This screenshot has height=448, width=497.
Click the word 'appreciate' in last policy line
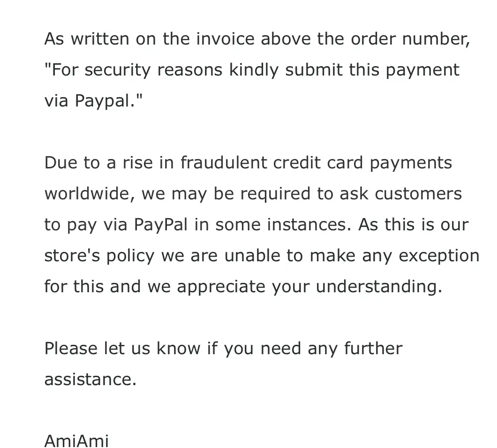pyautogui.click(x=221, y=287)
